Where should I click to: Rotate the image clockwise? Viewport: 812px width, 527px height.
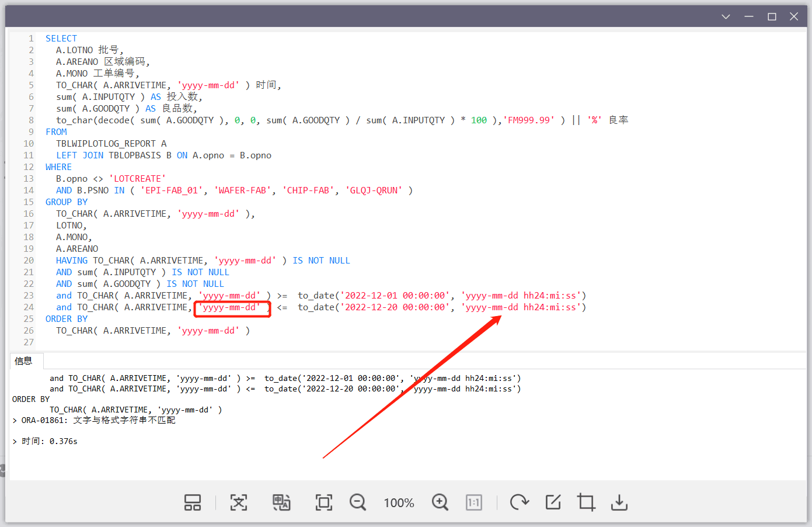point(519,502)
